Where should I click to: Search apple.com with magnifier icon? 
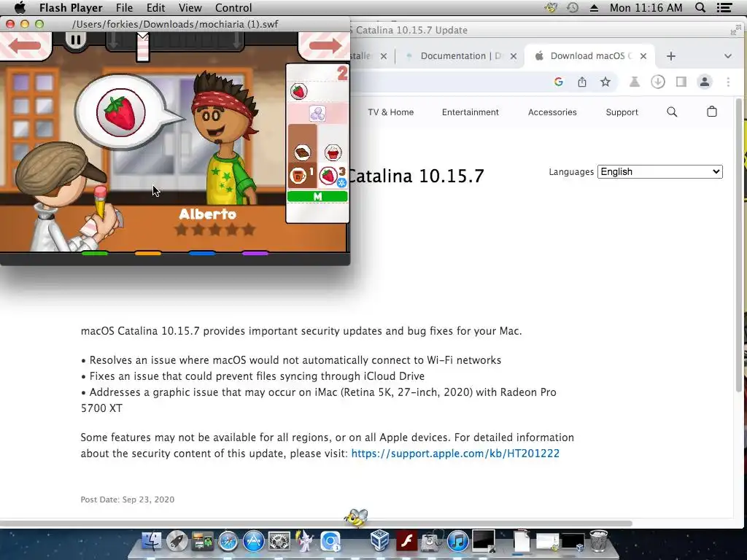[672, 112]
